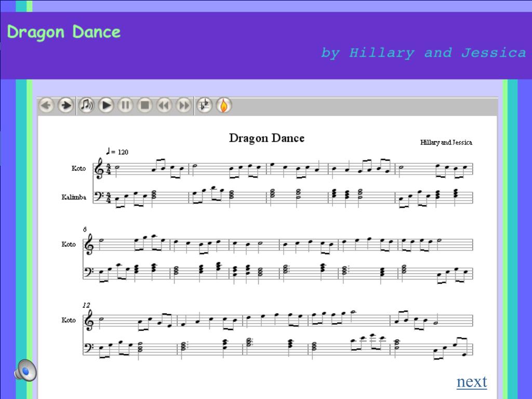
Task: Stop the score playback
Action: [x=145, y=105]
